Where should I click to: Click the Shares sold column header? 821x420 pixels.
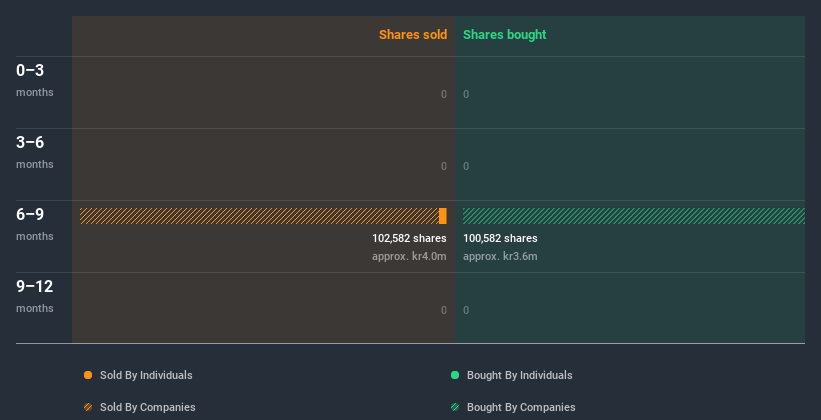point(413,35)
